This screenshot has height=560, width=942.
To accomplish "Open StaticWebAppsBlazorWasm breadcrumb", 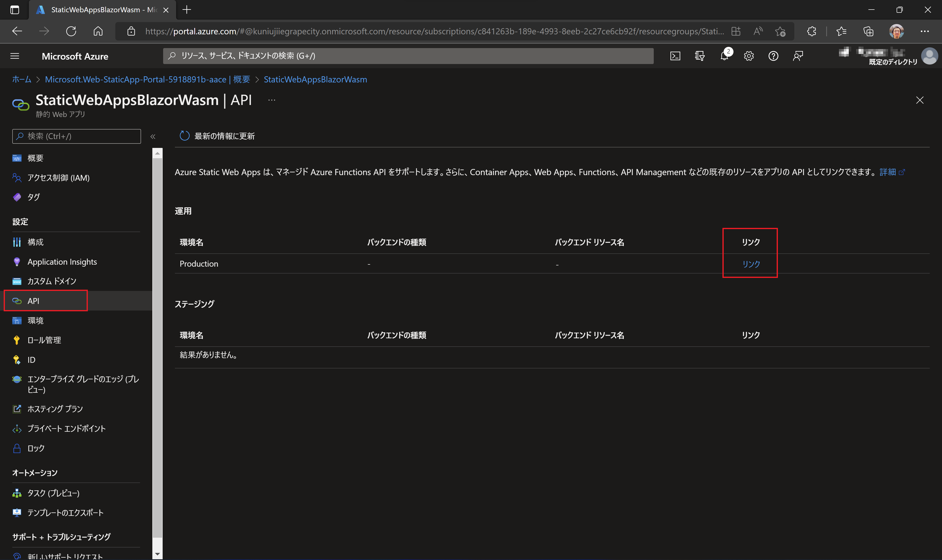I will (x=315, y=79).
